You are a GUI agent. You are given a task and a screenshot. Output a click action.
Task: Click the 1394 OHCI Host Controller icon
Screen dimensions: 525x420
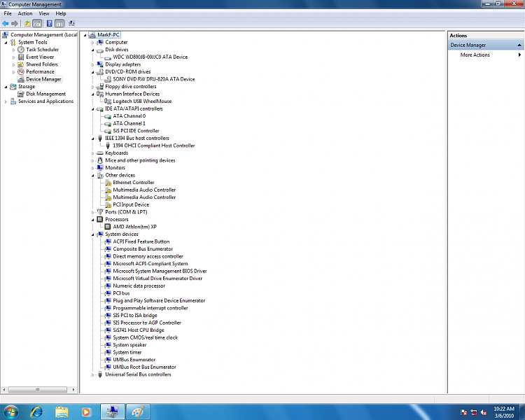point(108,146)
